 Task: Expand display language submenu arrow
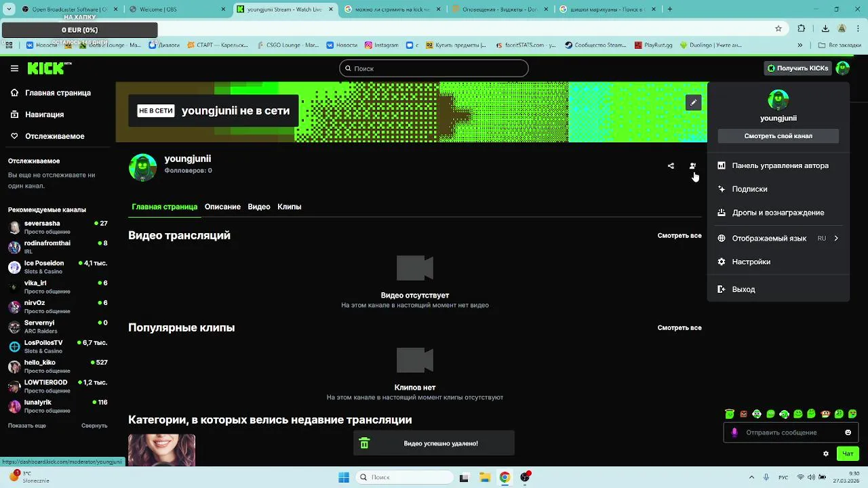tap(836, 239)
